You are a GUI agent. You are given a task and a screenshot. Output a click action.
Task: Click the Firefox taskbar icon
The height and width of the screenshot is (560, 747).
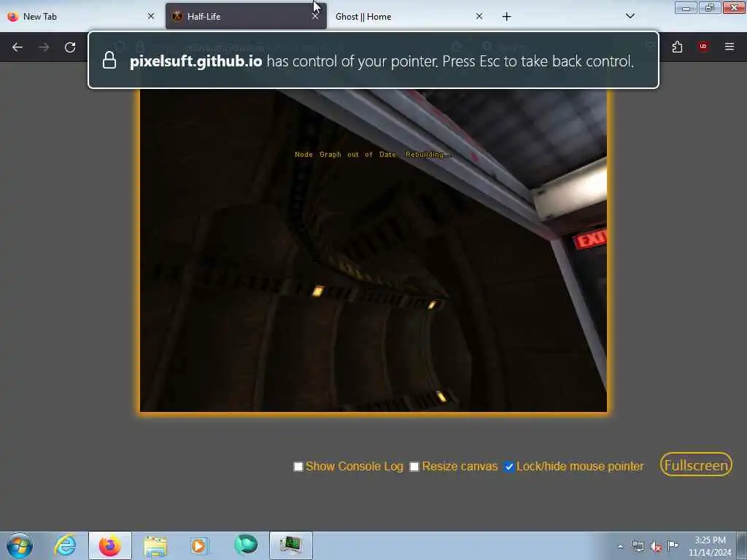click(109, 545)
